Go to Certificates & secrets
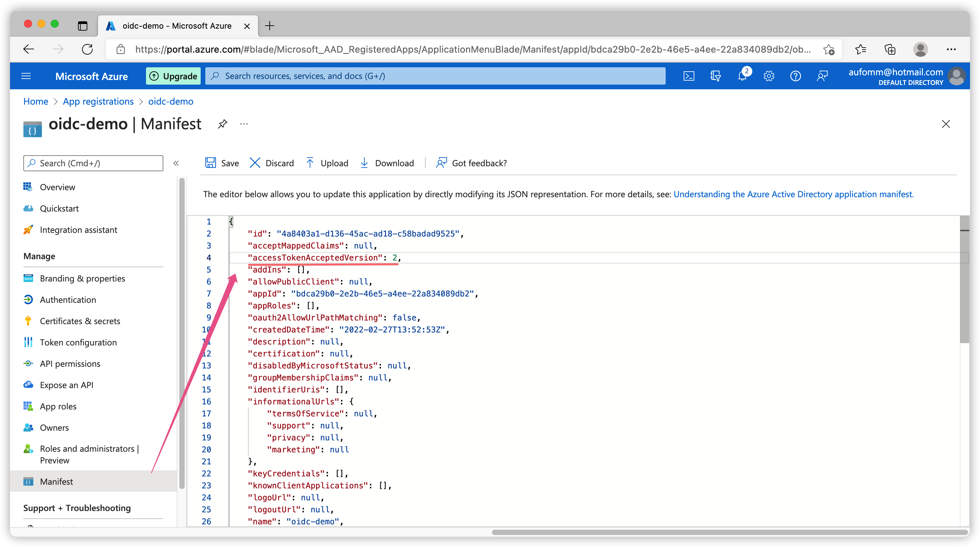 click(x=80, y=321)
